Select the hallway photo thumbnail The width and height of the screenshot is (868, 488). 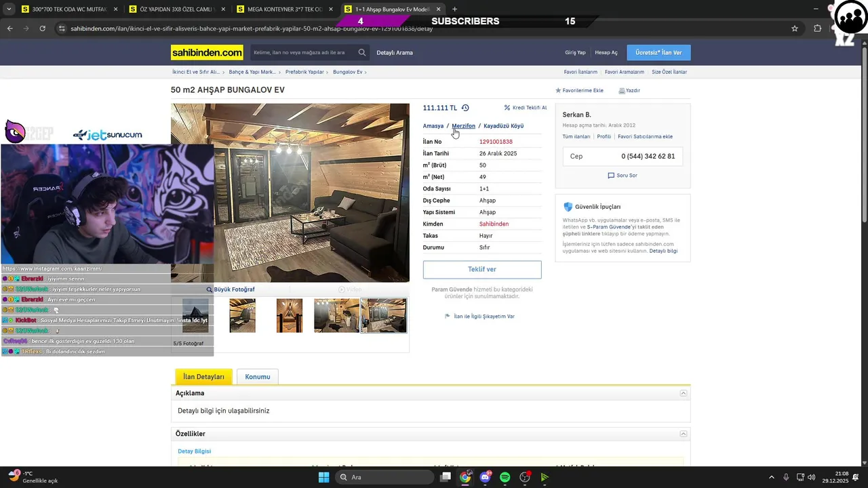point(290,315)
